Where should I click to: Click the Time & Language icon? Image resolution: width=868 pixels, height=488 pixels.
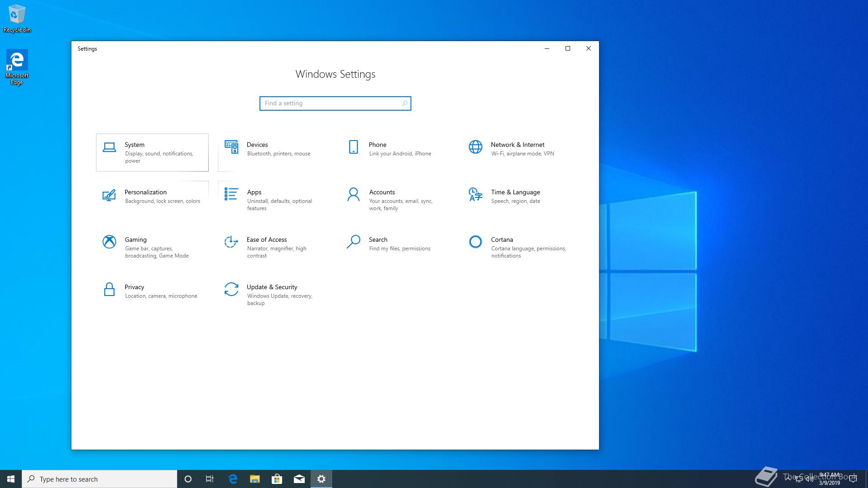tap(475, 194)
